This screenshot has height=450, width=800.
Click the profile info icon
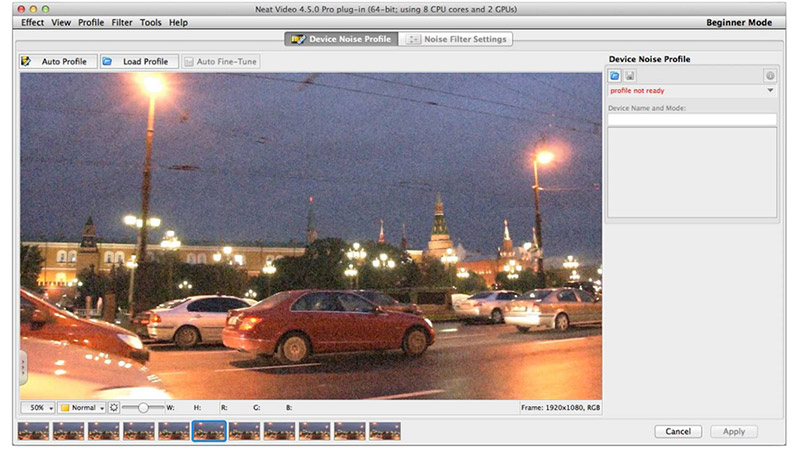tap(770, 76)
